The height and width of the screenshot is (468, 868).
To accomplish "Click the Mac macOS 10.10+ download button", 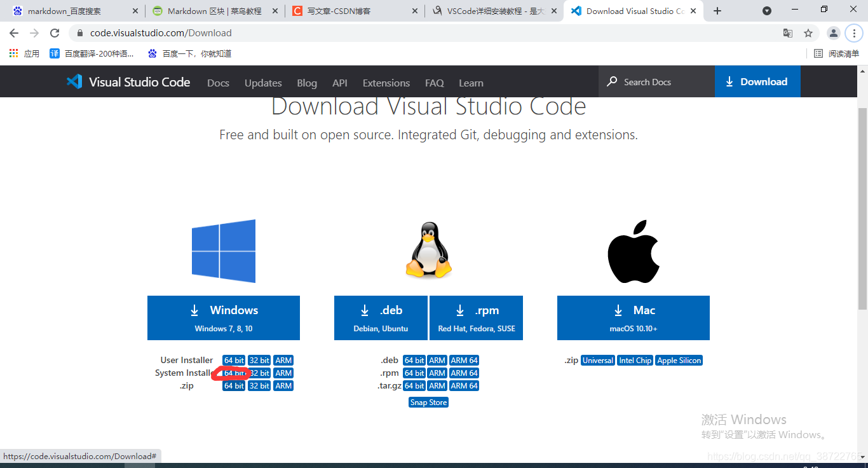I will tap(634, 318).
